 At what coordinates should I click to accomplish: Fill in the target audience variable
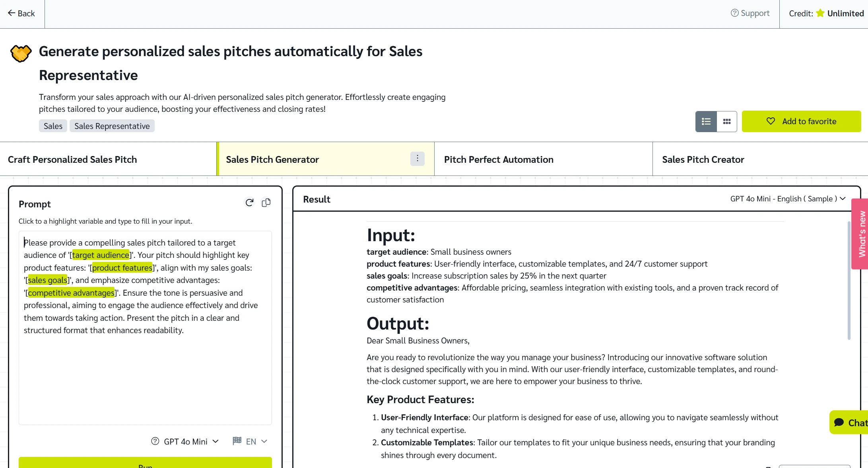[x=101, y=255]
